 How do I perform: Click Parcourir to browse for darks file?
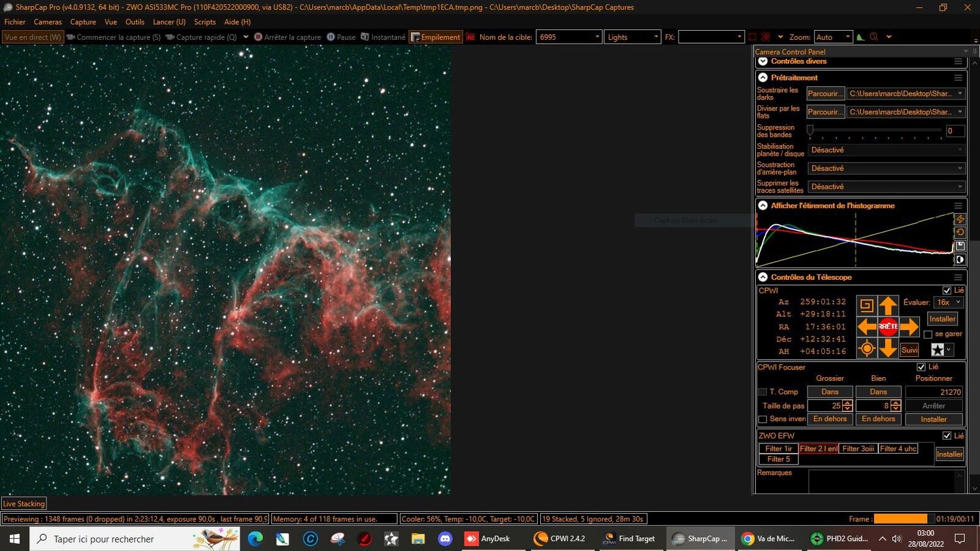(825, 93)
